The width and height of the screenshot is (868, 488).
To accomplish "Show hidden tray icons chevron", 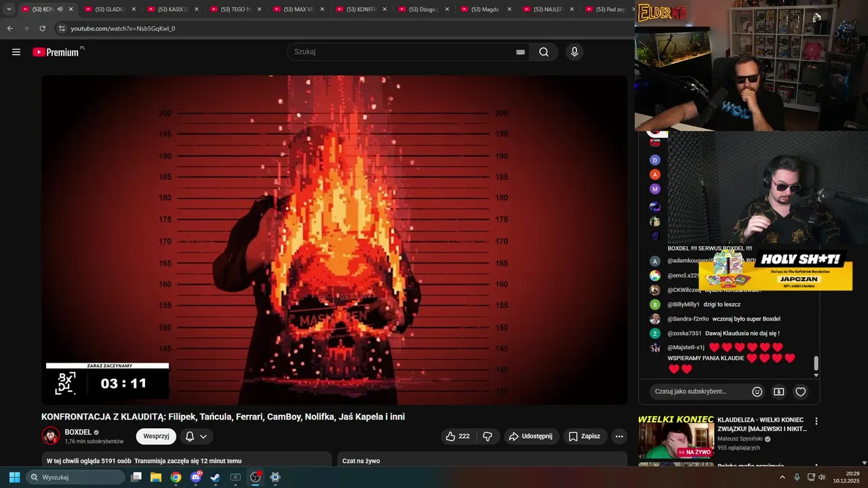I will 782,477.
